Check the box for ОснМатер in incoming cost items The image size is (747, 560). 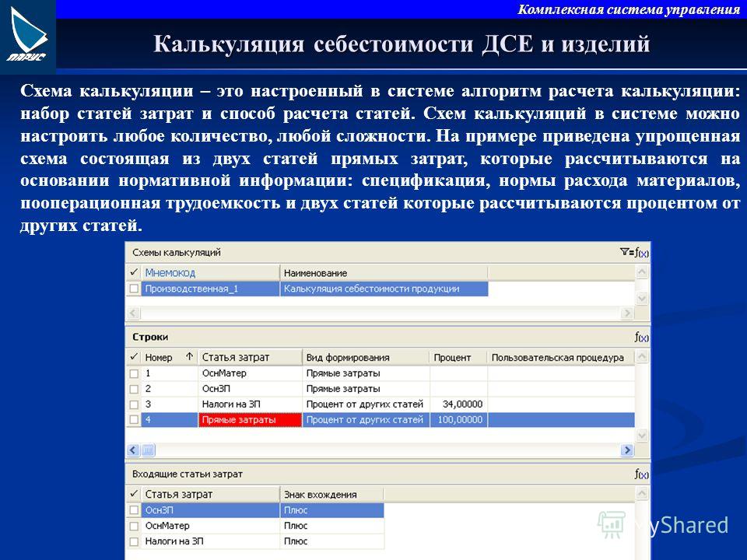[x=134, y=526]
